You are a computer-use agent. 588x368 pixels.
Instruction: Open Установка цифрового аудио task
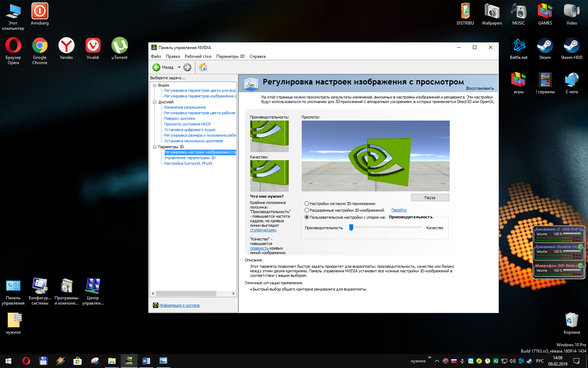190,130
